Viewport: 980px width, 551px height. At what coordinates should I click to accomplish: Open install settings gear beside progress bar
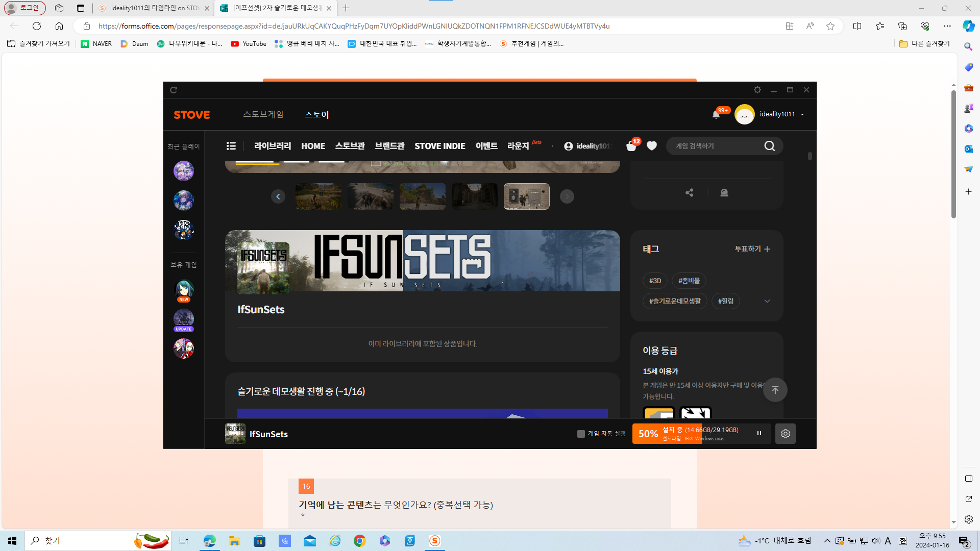(786, 434)
